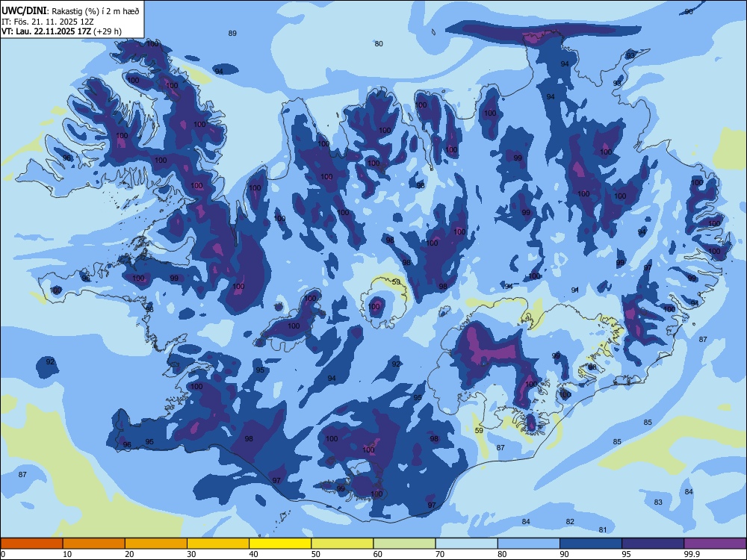This screenshot has width=747, height=560.
Task: Click the legend scale label '30'
Action: tap(191, 554)
